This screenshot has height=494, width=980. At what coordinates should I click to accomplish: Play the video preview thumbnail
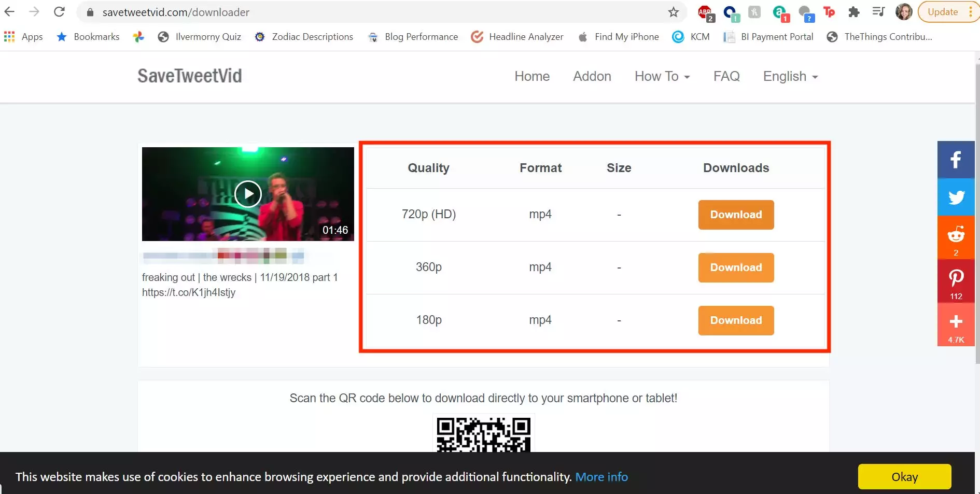pos(248,194)
